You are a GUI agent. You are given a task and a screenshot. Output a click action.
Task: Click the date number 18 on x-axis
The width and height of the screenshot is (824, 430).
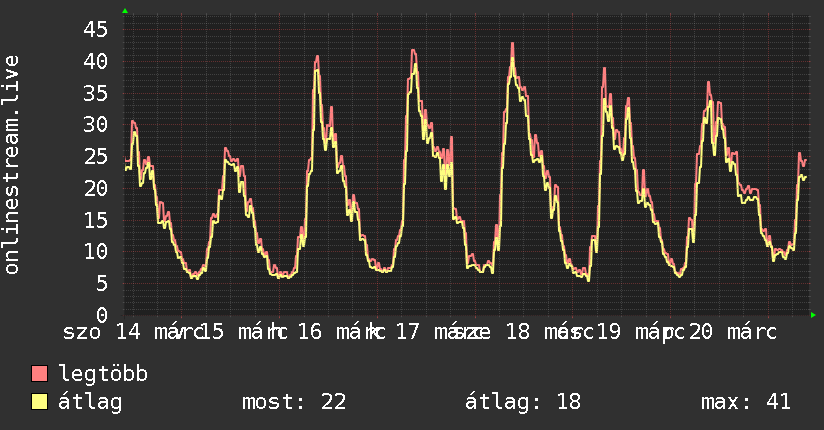point(518,332)
